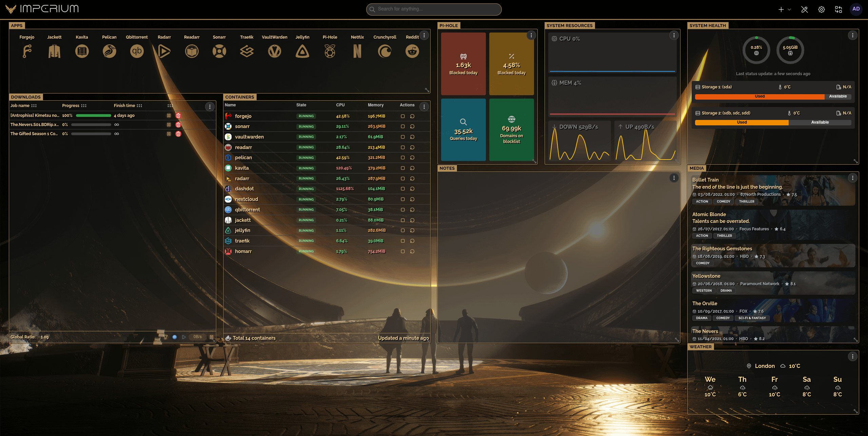868x436 pixels.
Task: Open the Jellyfin app icon
Action: (302, 51)
